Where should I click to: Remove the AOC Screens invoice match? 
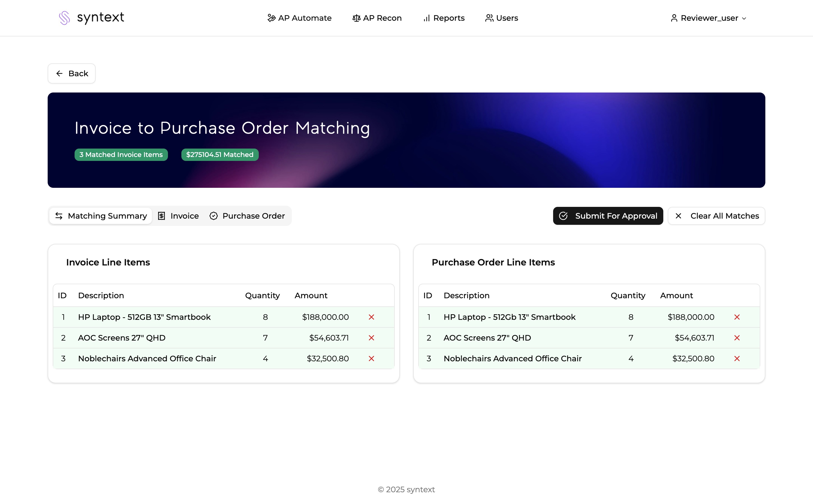(x=371, y=338)
